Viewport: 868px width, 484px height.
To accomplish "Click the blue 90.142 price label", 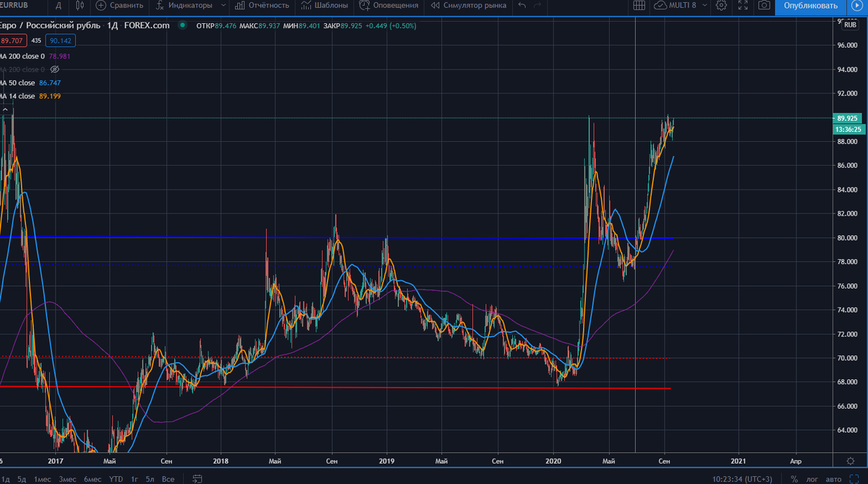I will coord(60,41).
